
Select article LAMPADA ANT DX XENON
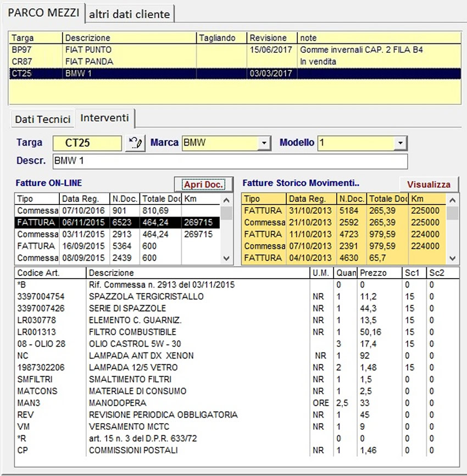pyautogui.click(x=237, y=356)
